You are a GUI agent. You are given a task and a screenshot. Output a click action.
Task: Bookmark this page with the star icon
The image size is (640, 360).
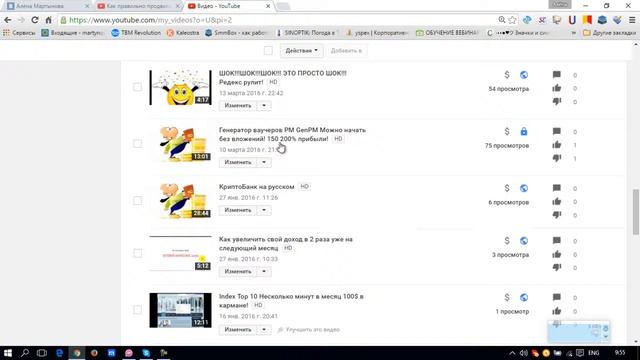tap(513, 20)
